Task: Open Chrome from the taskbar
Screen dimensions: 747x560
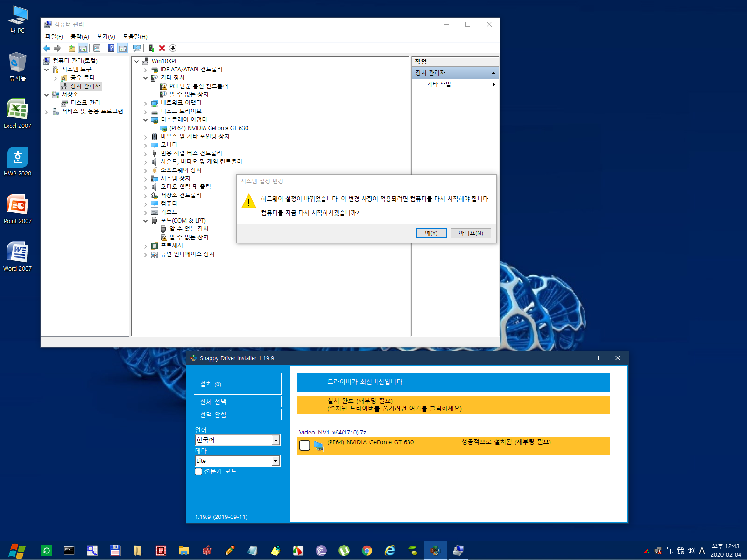Action: tap(367, 551)
